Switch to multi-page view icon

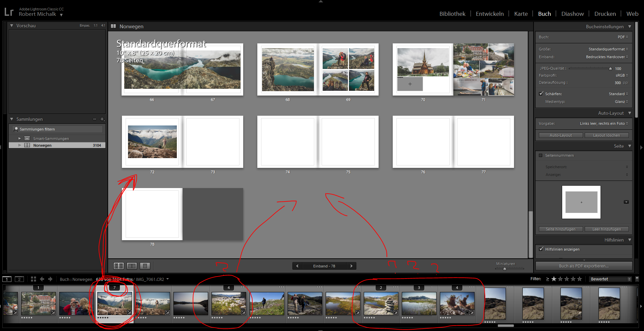[x=119, y=266]
